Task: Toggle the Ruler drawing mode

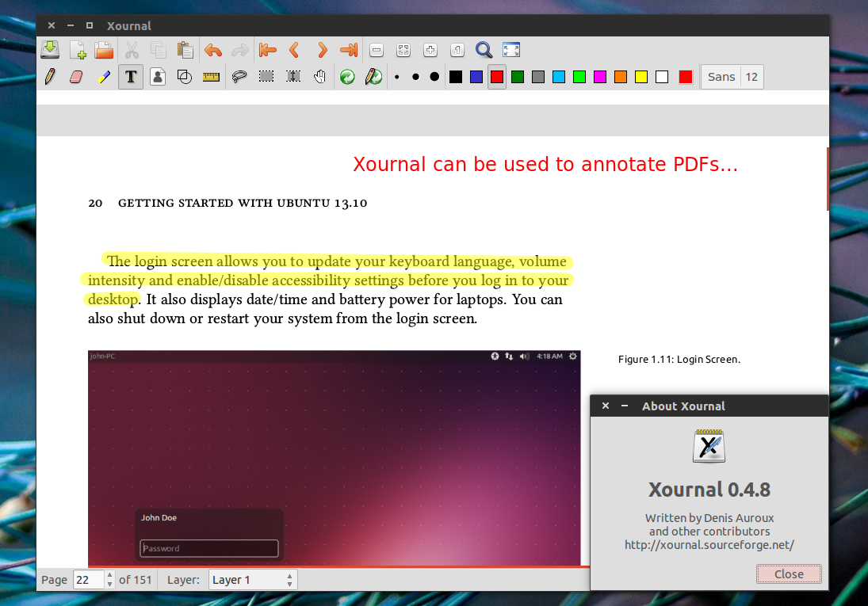Action: click(211, 76)
